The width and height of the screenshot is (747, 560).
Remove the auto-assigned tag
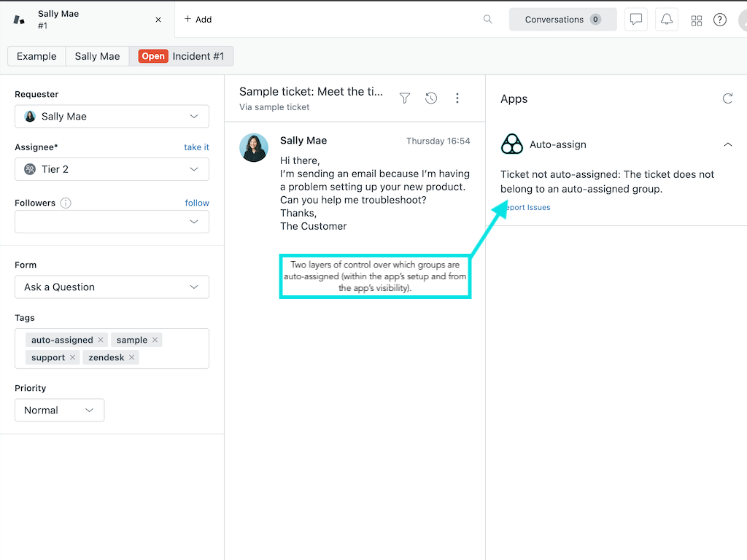point(101,340)
